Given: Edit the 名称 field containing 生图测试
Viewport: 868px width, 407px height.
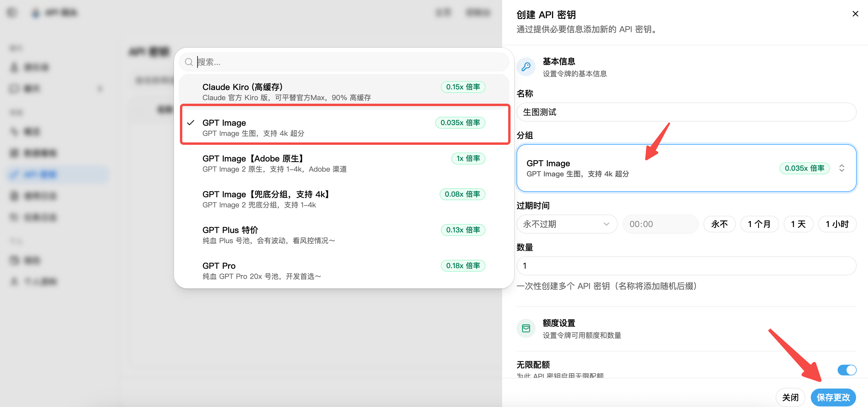Looking at the screenshot, I should tap(686, 112).
